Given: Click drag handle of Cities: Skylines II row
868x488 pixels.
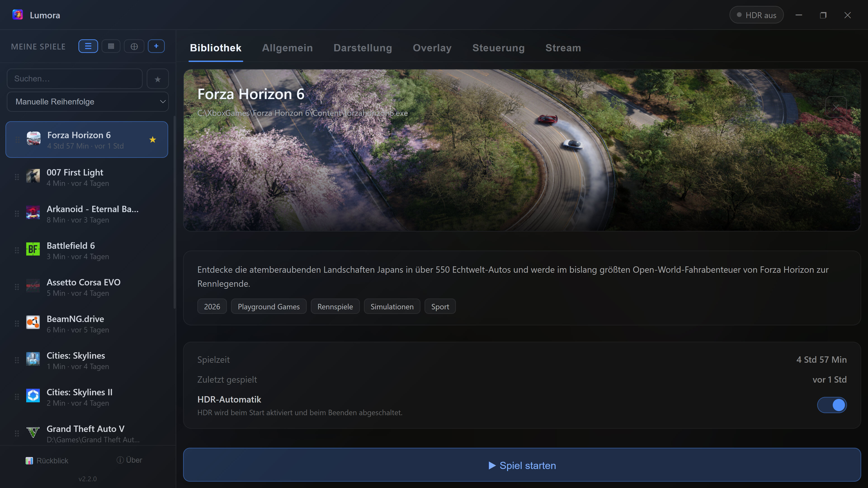Looking at the screenshot, I should 17,397.
